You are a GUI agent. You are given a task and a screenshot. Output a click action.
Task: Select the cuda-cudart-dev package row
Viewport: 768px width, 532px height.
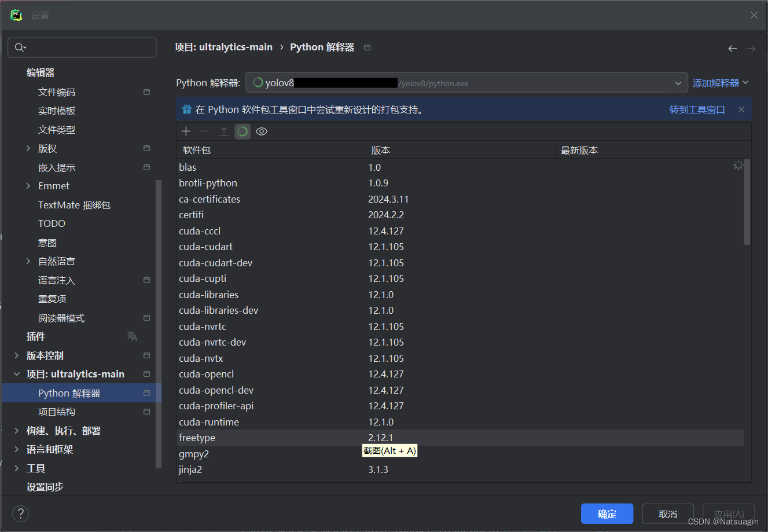click(460, 263)
